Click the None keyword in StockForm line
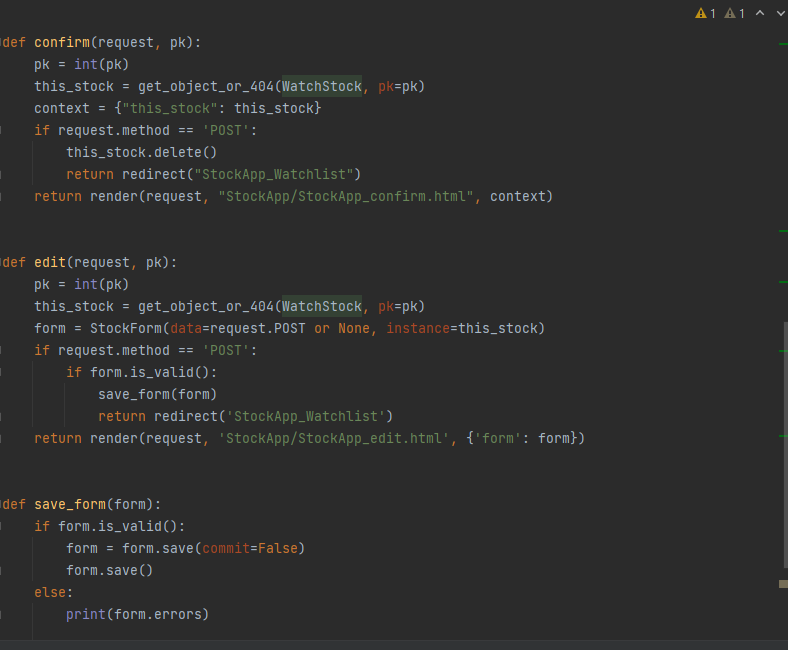This screenshot has width=788, height=650. 354,328
